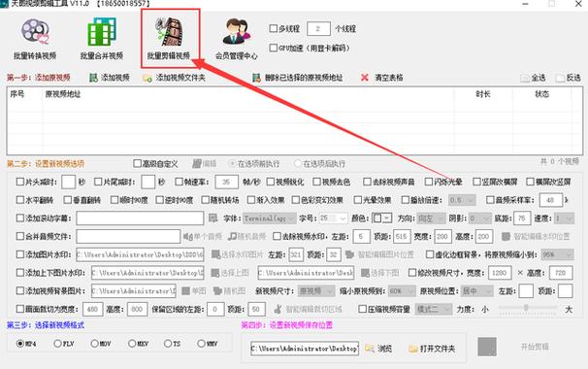Click the save location path field

coord(305,349)
